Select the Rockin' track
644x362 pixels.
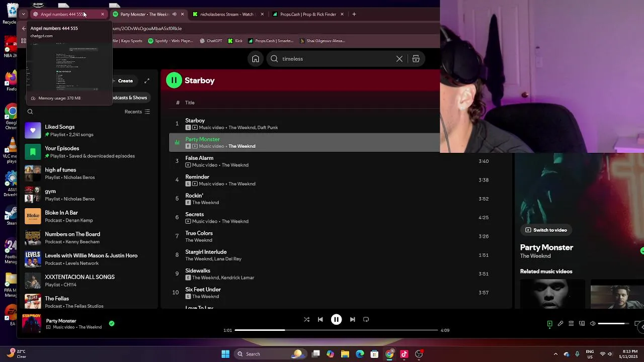coord(337,199)
